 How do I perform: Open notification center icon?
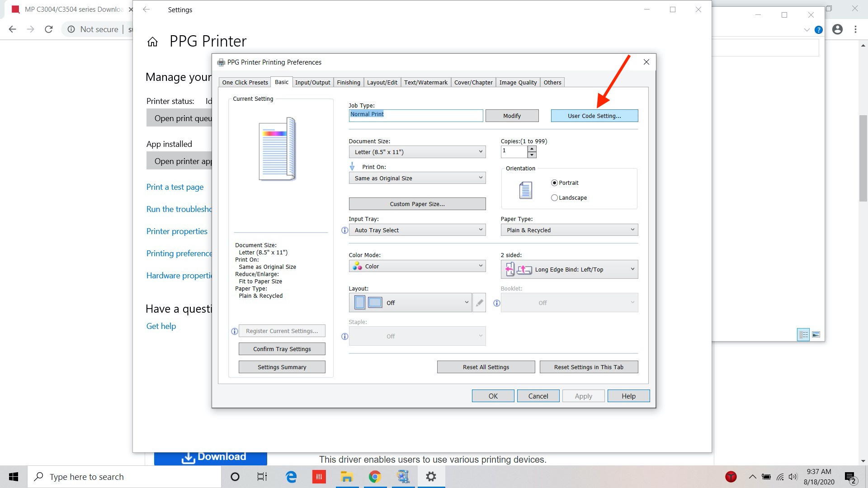pos(850,477)
